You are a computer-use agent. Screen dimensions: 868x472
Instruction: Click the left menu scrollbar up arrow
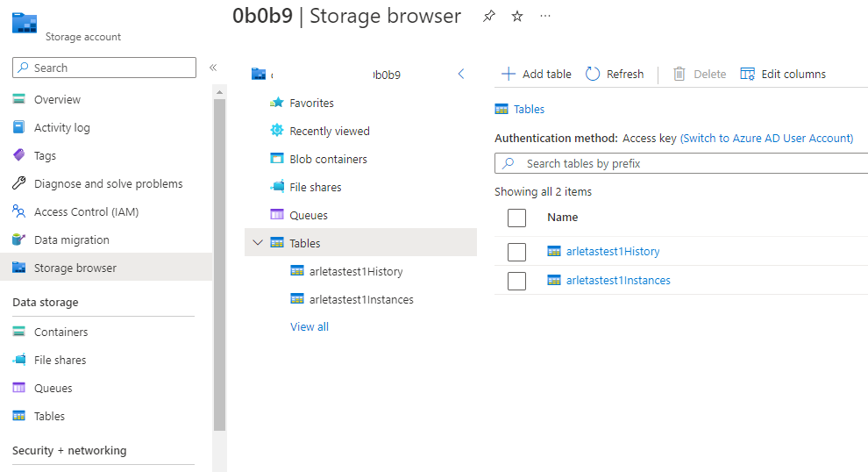coord(219,92)
